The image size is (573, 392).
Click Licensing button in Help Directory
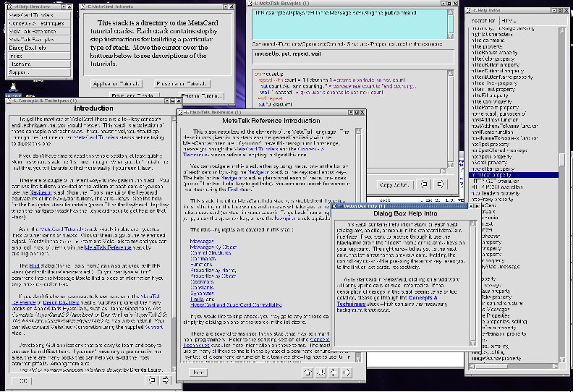pos(39,64)
